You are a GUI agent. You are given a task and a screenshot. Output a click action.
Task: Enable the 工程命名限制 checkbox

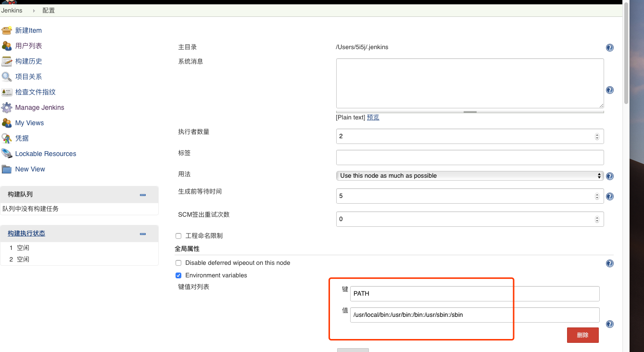pos(178,236)
